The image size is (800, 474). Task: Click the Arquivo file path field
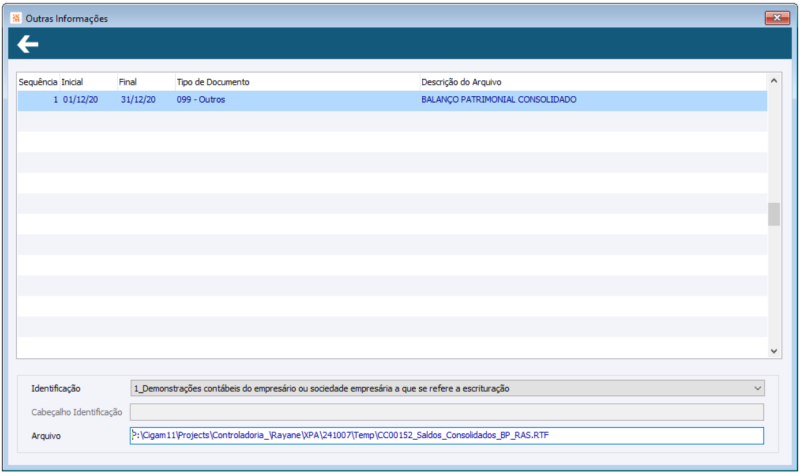point(447,436)
